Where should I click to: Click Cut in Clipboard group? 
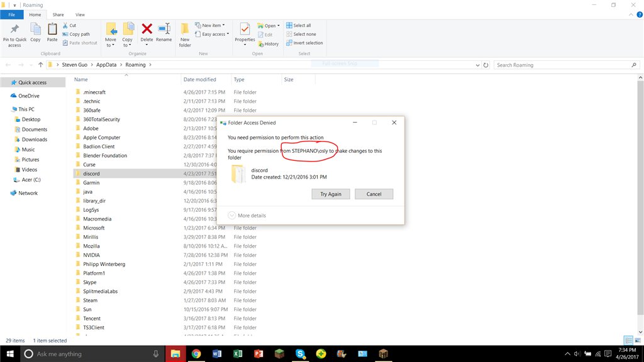[69, 25]
